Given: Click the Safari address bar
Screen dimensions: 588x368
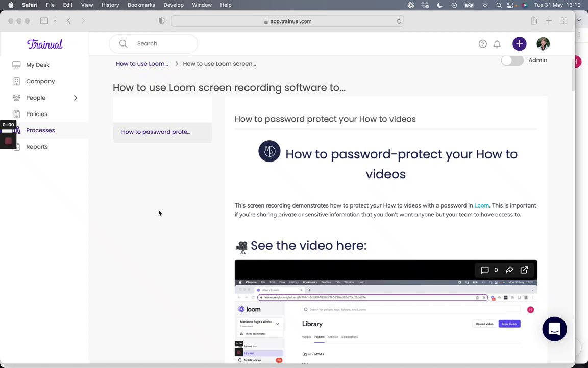Looking at the screenshot, I should 287,21.
